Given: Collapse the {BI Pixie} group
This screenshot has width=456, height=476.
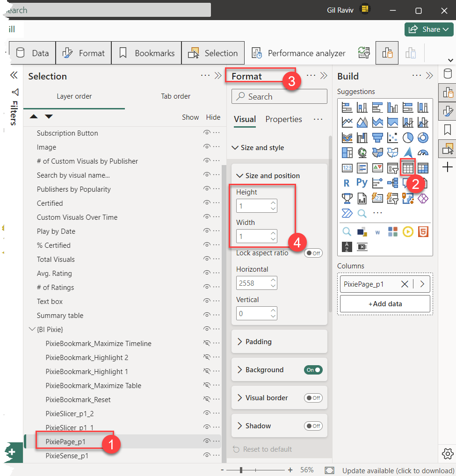Looking at the screenshot, I should tap(32, 330).
